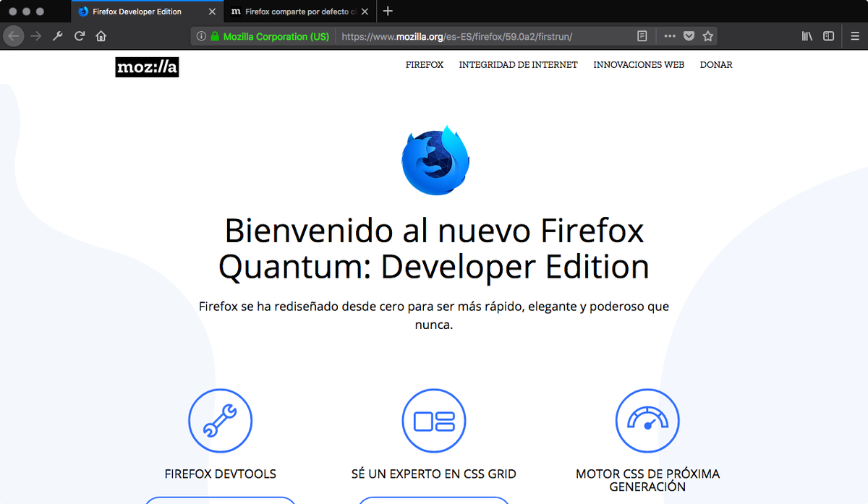
Task: Click the green padlock security icon
Action: (215, 36)
